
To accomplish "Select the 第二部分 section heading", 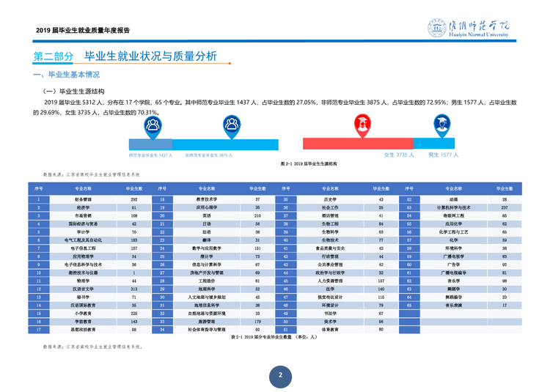I will coord(54,56).
